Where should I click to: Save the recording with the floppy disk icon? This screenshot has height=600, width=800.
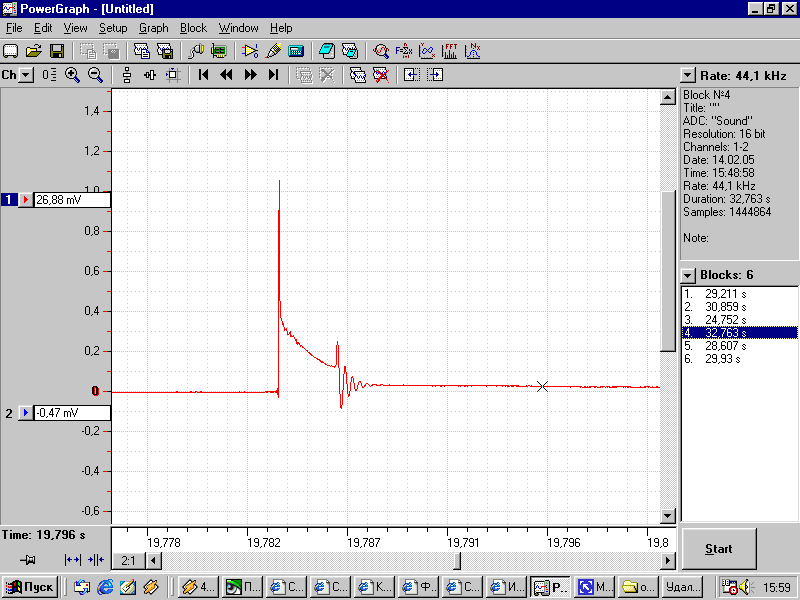(x=57, y=51)
